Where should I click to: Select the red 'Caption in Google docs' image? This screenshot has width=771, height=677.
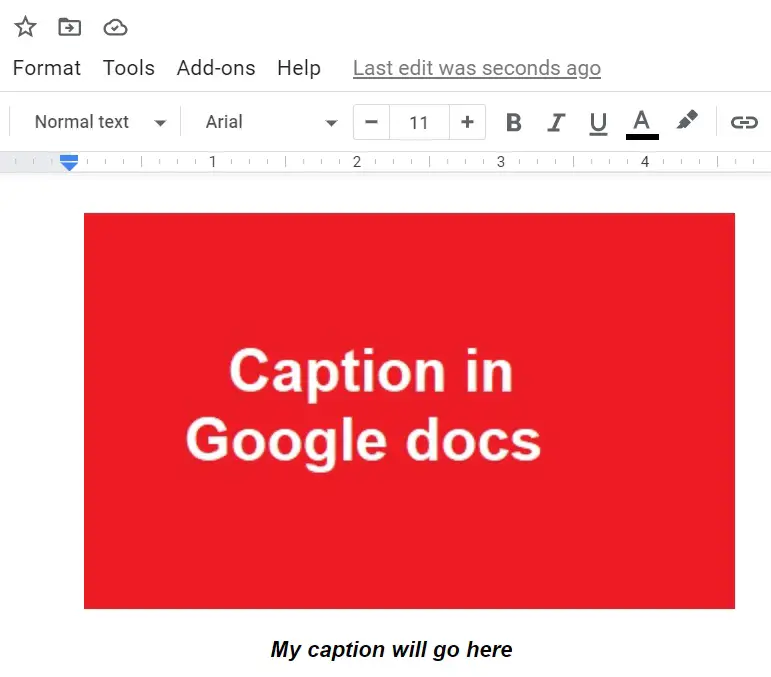coord(409,411)
